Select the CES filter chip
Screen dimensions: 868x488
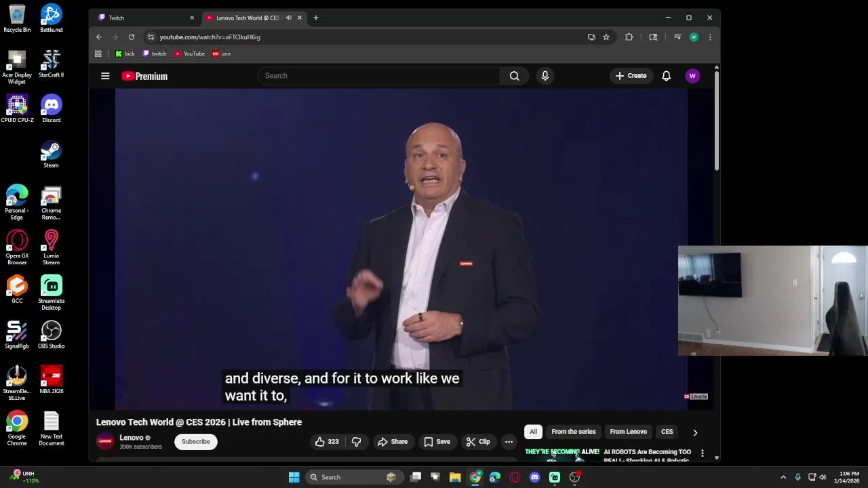(667, 432)
